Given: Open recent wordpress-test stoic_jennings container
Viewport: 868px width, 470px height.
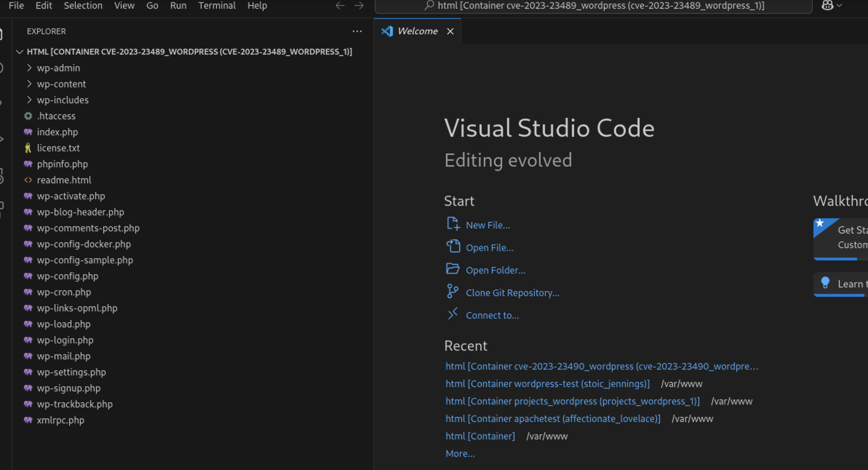Looking at the screenshot, I should [x=548, y=384].
